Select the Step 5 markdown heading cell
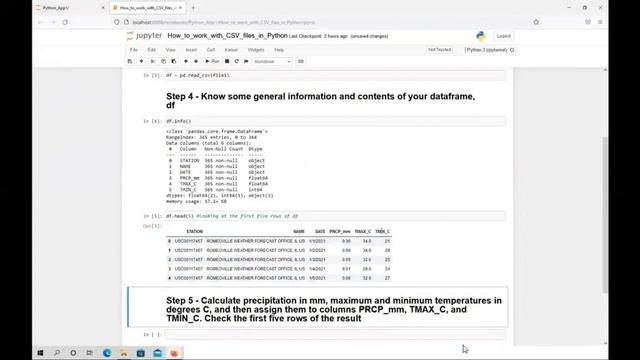 point(318,307)
